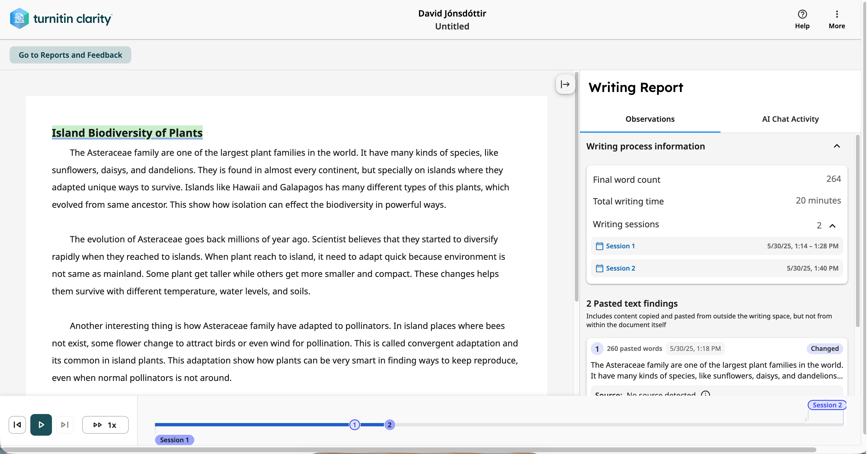Skip playback to the end
This screenshot has height=454, width=868.
65,425
